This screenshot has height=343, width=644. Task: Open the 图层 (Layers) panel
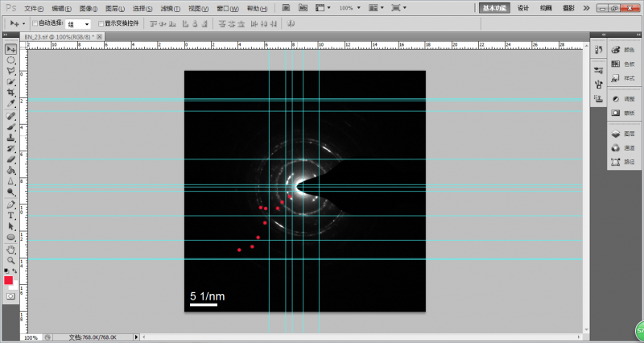(623, 133)
